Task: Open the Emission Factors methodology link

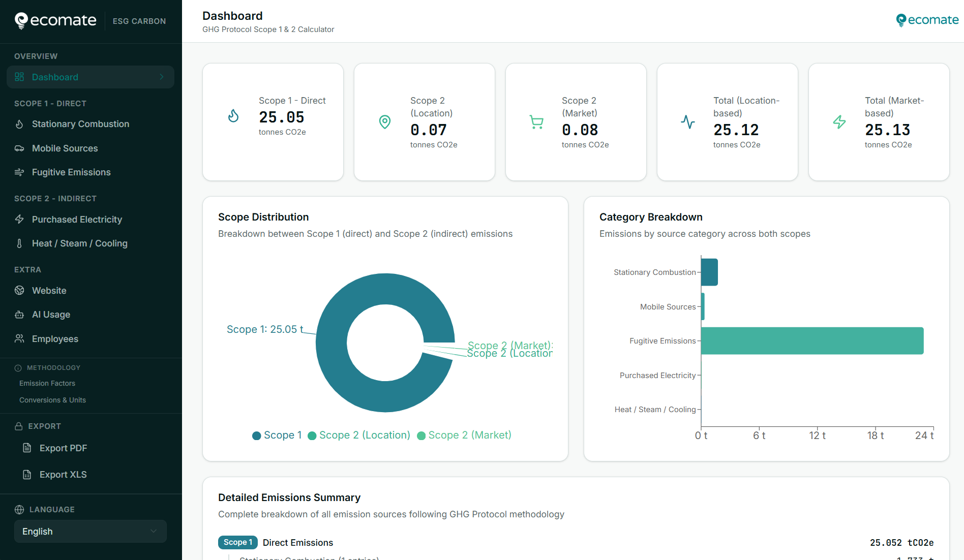Action: coord(47,383)
